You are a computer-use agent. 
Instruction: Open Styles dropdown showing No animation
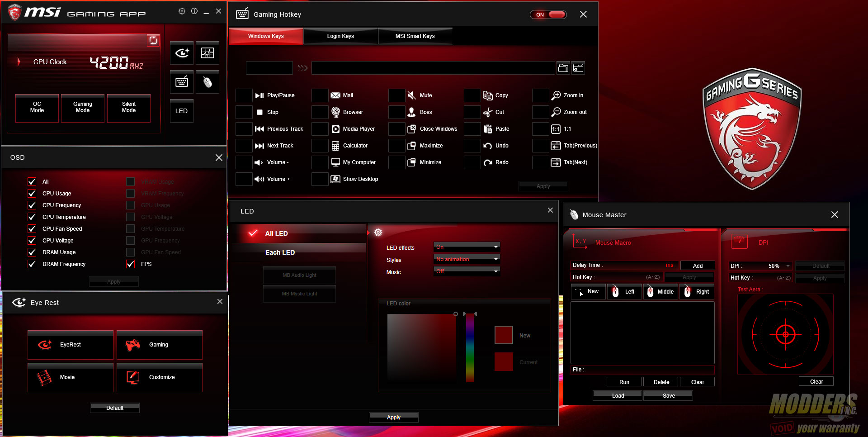tap(467, 259)
